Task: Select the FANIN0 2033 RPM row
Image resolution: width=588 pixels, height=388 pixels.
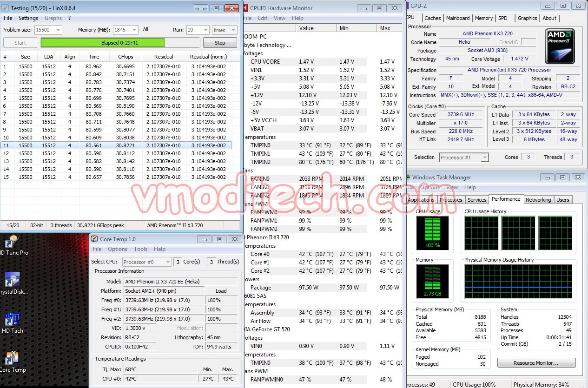Action: [x=323, y=179]
